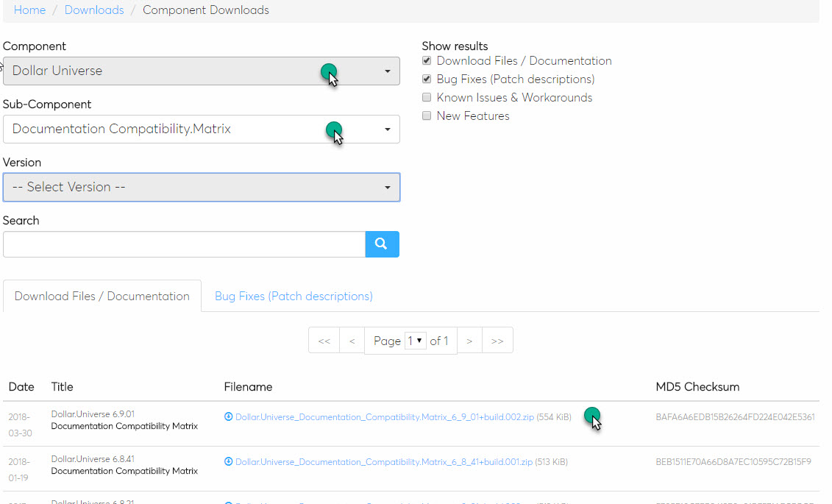Click date cell 2018-03-30
Image resolution: width=832 pixels, height=504 pixels.
pos(20,425)
